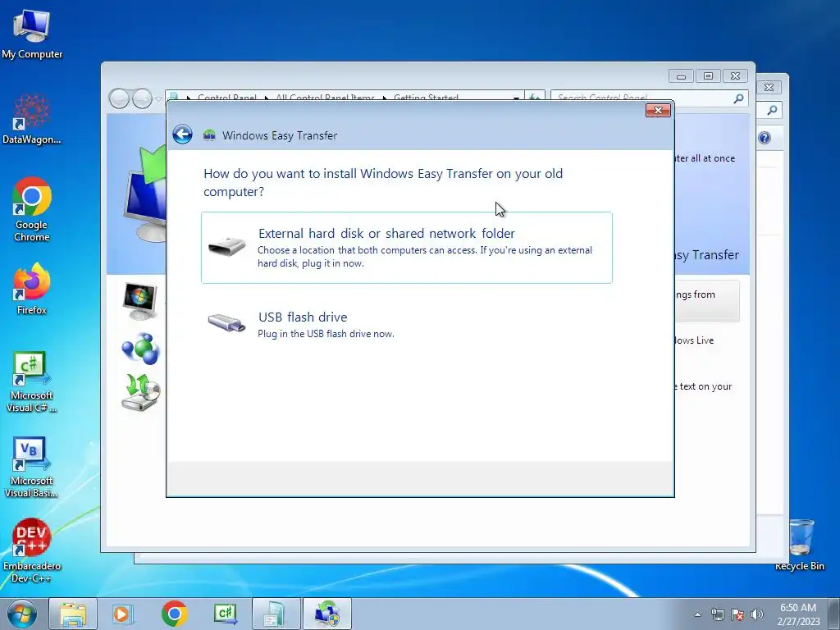Choose External hard disk or shared network folder
This screenshot has width=840, height=630.
click(407, 248)
